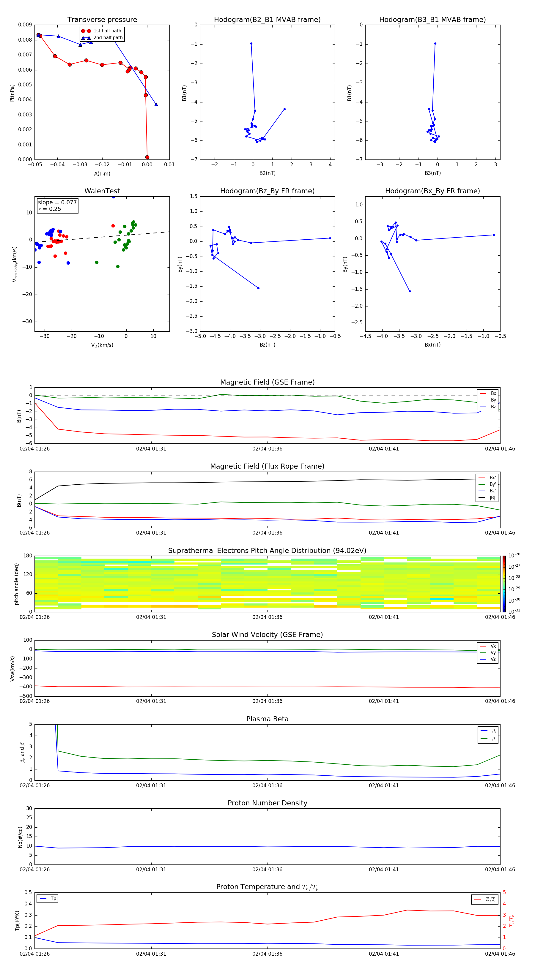Select the "Bx" entry in GSE magnetic field legend
This screenshot has height=980, width=535.
pyautogui.click(x=488, y=393)
